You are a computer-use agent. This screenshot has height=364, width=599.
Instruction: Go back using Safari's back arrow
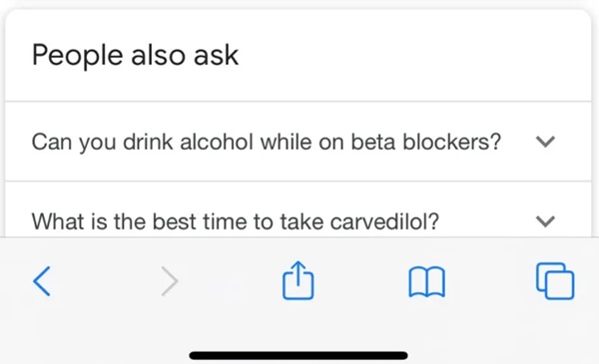(42, 281)
